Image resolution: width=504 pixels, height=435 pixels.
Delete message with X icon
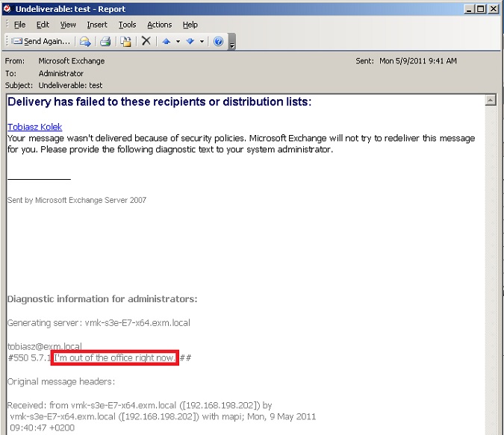tap(146, 41)
